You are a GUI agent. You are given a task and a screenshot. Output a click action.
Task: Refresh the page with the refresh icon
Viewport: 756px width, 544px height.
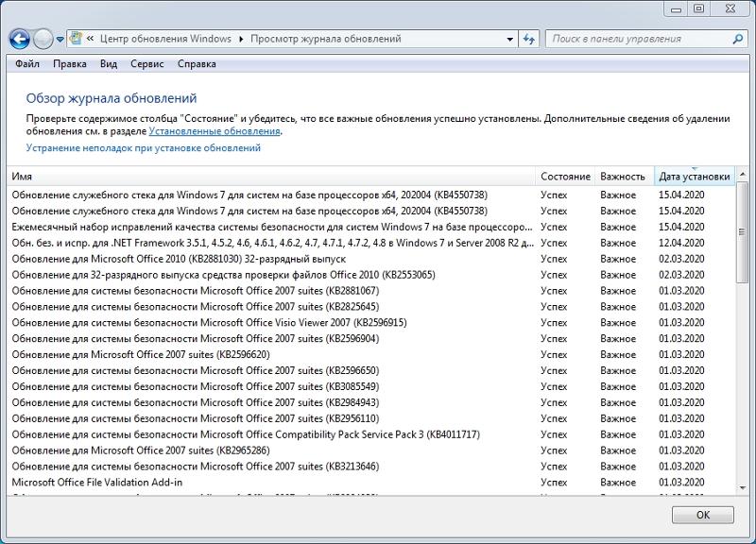(x=529, y=39)
